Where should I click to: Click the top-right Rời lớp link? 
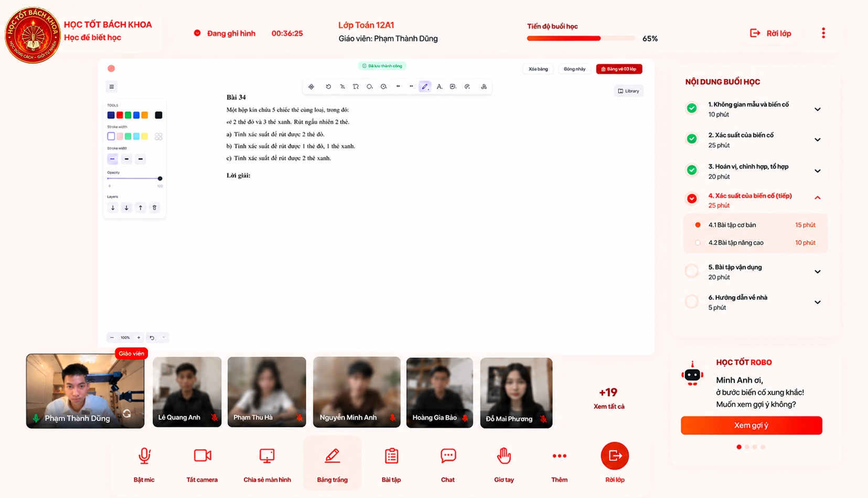click(x=770, y=33)
